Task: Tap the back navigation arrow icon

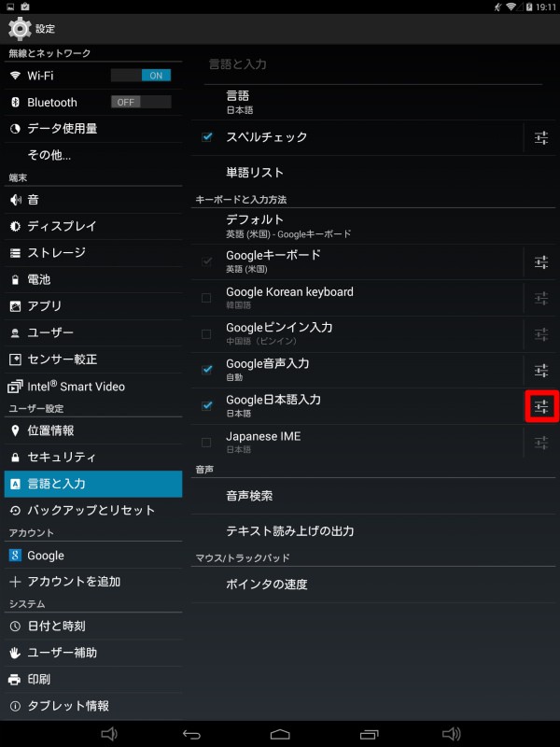Action: tap(191, 734)
